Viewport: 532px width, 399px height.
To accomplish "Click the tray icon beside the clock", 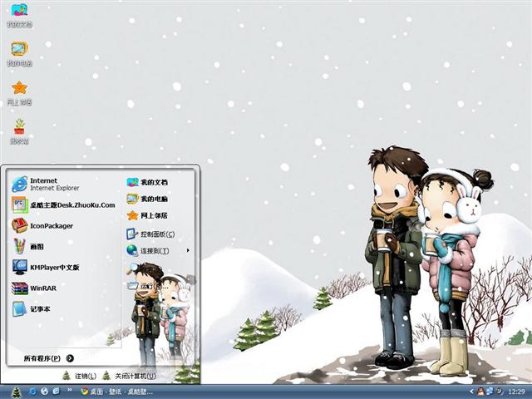I will [x=499, y=392].
